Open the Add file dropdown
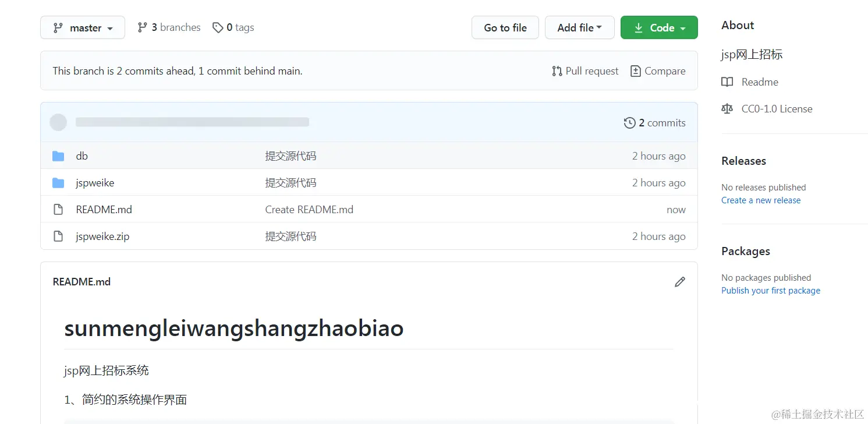Screen dimensions: 868x424 pos(580,27)
